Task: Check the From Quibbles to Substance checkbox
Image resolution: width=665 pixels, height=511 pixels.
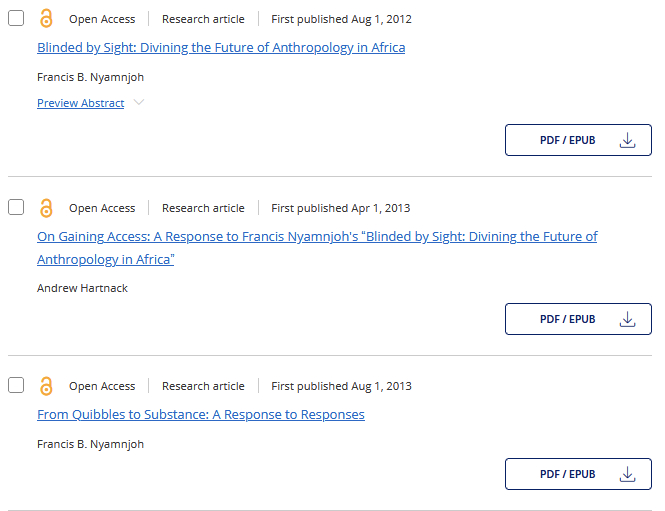Action: tap(16, 386)
